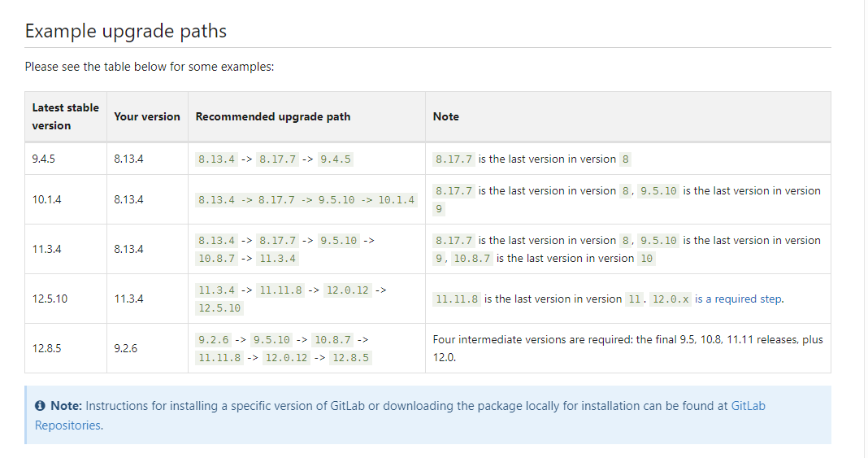Image resolution: width=868 pixels, height=458 pixels.
Task: Click the "Your version" column header
Action: coord(147,116)
